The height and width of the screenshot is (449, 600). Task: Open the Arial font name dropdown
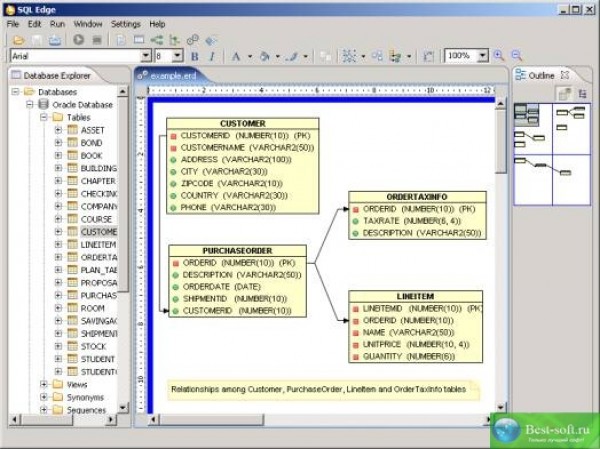[146, 57]
